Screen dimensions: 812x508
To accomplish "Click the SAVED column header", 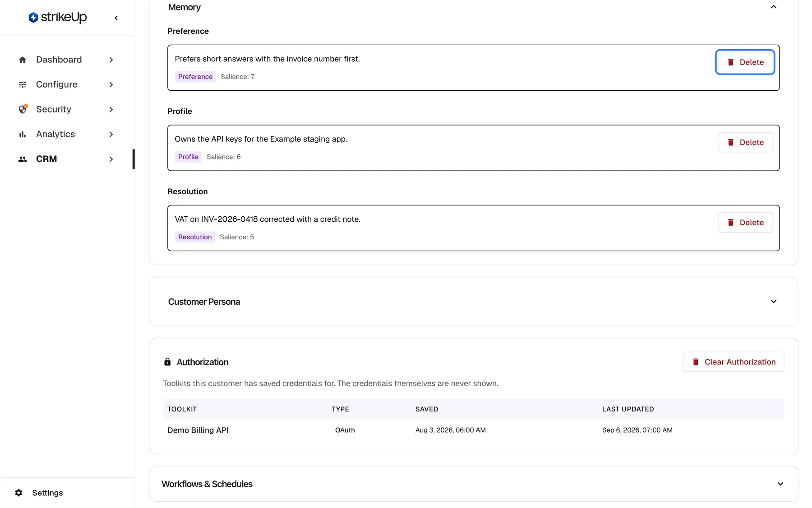I will [427, 409].
